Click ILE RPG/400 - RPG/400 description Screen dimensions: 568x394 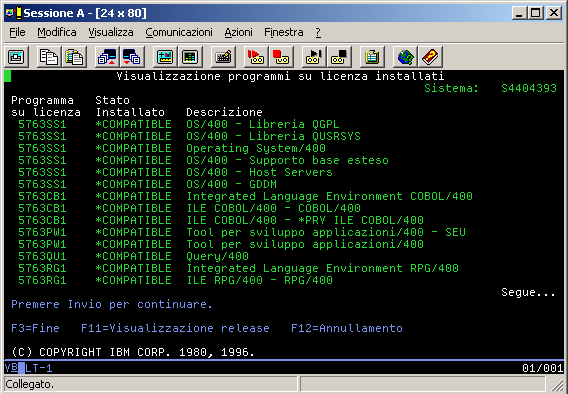[259, 280]
